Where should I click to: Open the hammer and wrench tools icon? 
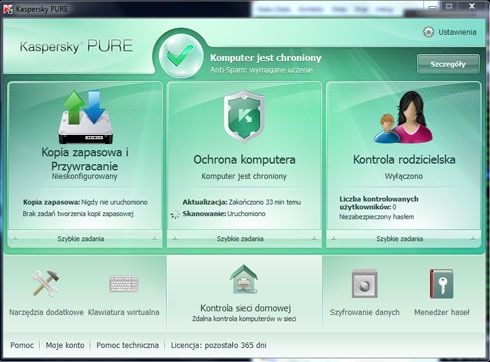click(46, 283)
